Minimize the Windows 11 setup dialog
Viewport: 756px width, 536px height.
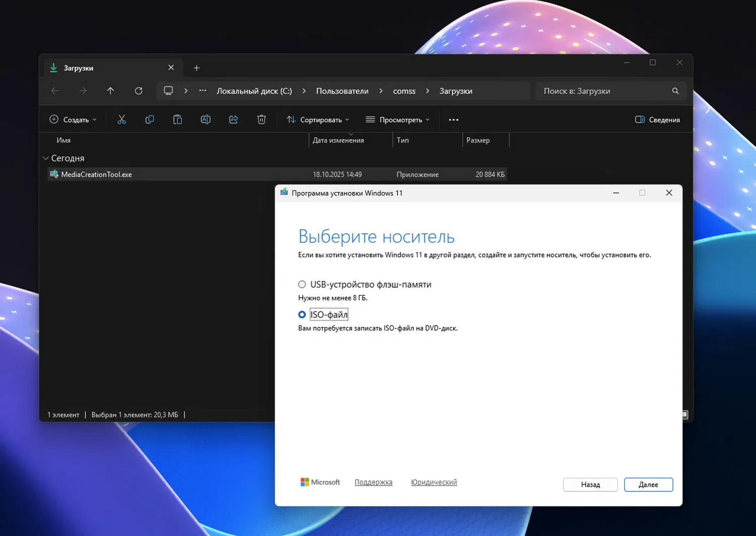point(616,193)
